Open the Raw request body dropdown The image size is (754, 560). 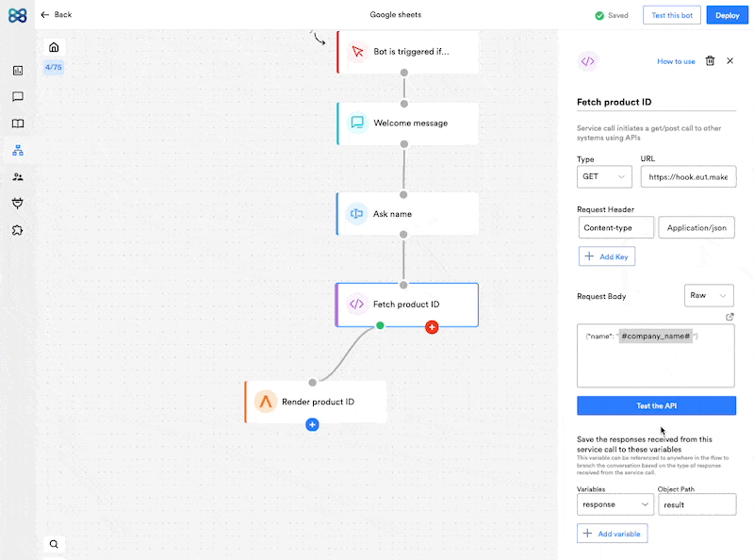click(x=709, y=295)
